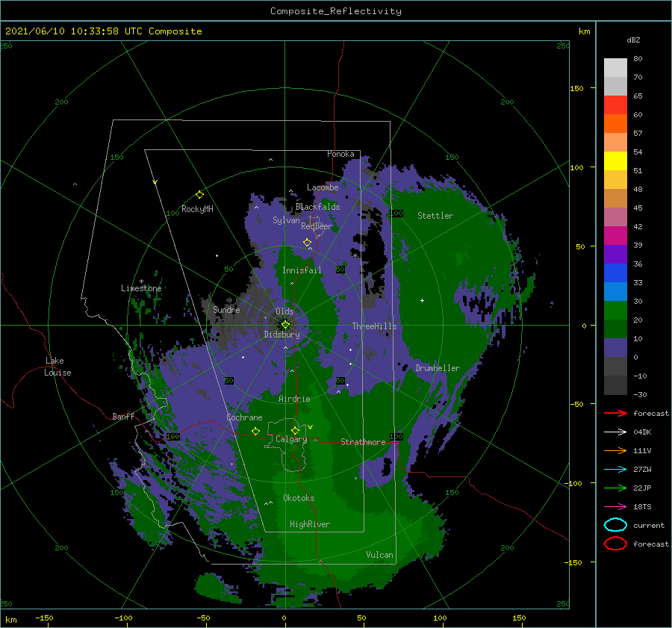
Task: Click the orange 111V arrow in legend
Action: point(615,450)
